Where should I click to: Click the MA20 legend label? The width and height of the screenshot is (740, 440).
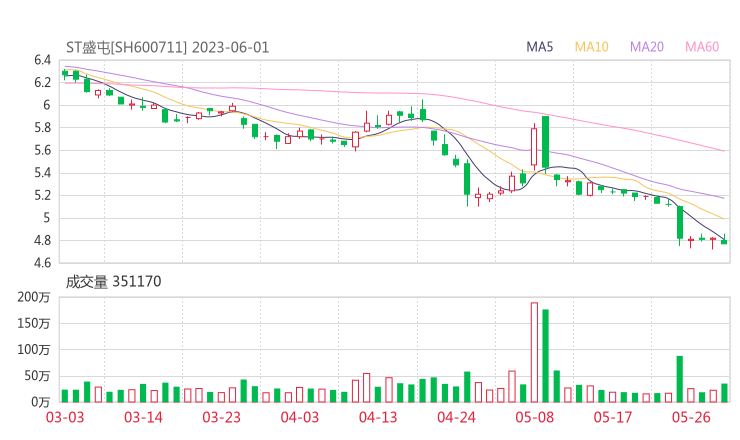point(647,47)
